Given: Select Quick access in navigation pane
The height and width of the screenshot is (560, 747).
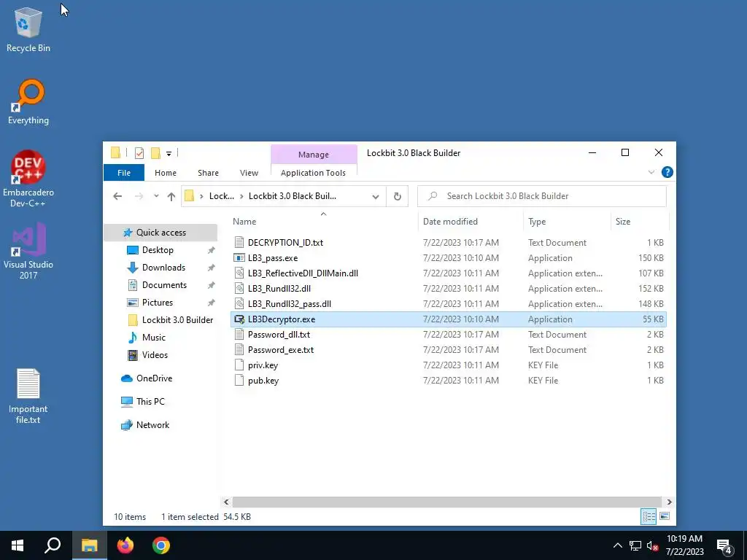Looking at the screenshot, I should (160, 233).
